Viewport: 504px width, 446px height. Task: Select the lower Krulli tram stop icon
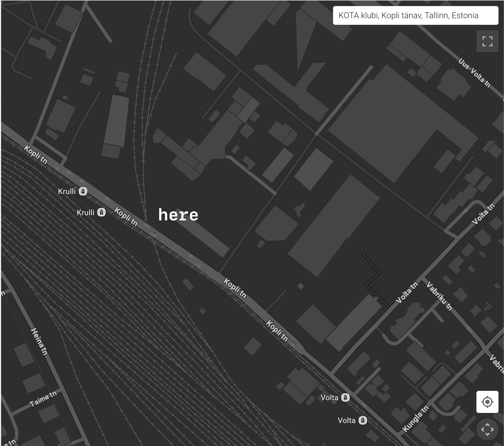click(102, 212)
